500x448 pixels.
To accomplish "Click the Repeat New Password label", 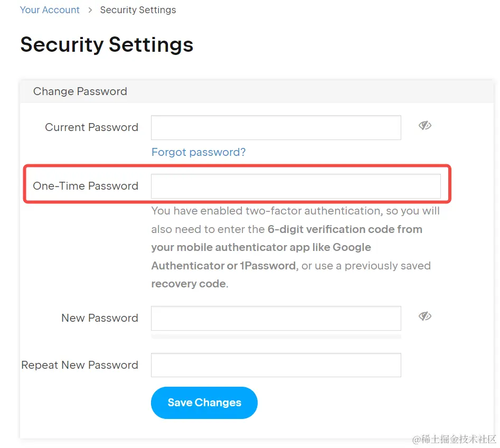I will pos(80,365).
